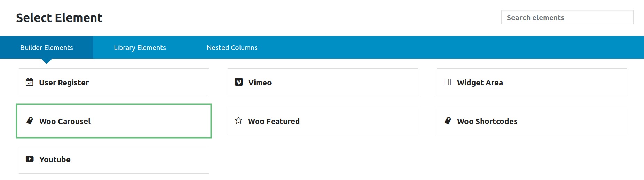The width and height of the screenshot is (644, 180).
Task: Click the Woo Featured star icon
Action: click(238, 120)
